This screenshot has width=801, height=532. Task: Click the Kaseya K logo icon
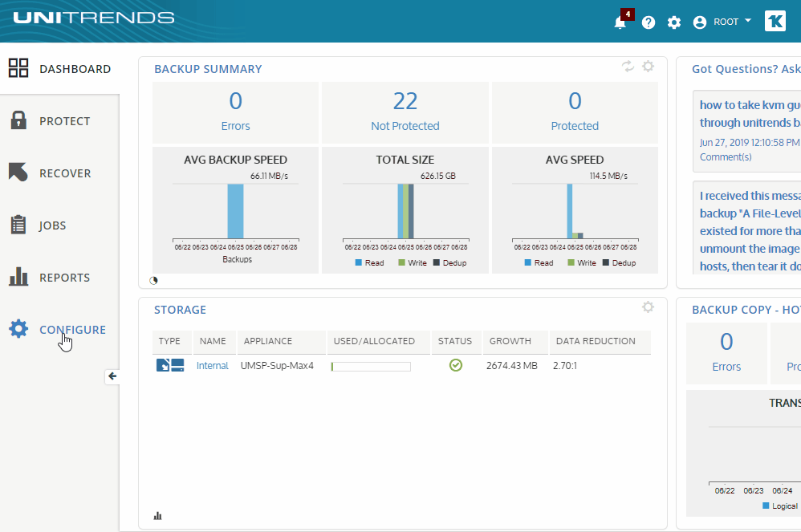tap(775, 22)
